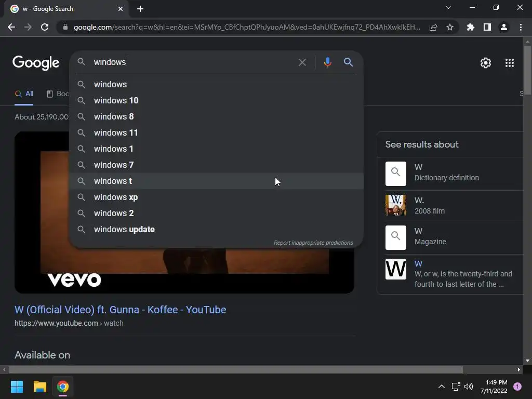Viewport: 532px width, 399px height.
Task: Click the W. 2008 film poster thumbnail
Action: pyautogui.click(x=395, y=205)
